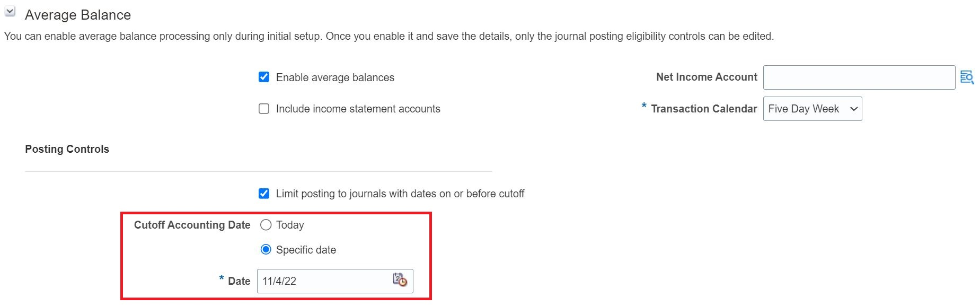Collapse the Average Balance section
Screen dimensions: 980x305
(x=10, y=12)
